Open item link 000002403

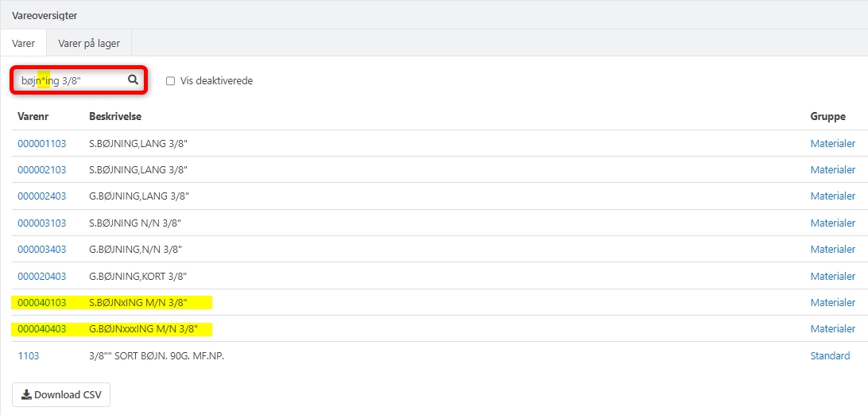(x=42, y=196)
